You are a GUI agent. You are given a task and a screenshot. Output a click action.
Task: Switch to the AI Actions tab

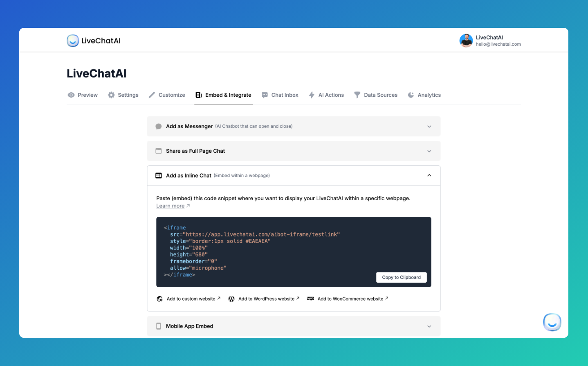point(326,95)
